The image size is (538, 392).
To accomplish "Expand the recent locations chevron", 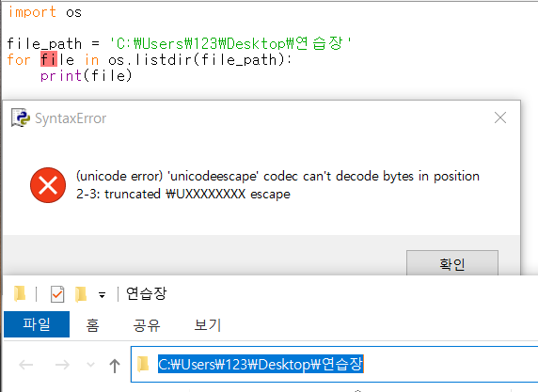I will tap(90, 364).
